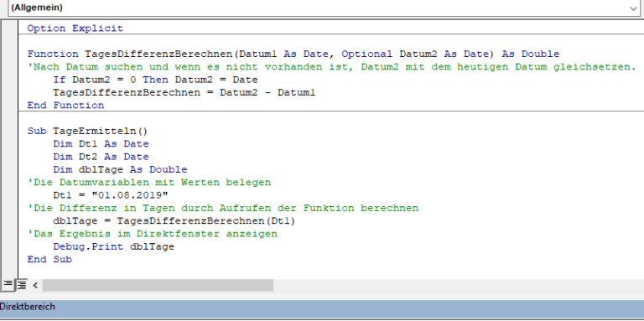This screenshot has height=321, width=644.
Task: Click scrollbar track right of thumb
Action: [x=459, y=285]
